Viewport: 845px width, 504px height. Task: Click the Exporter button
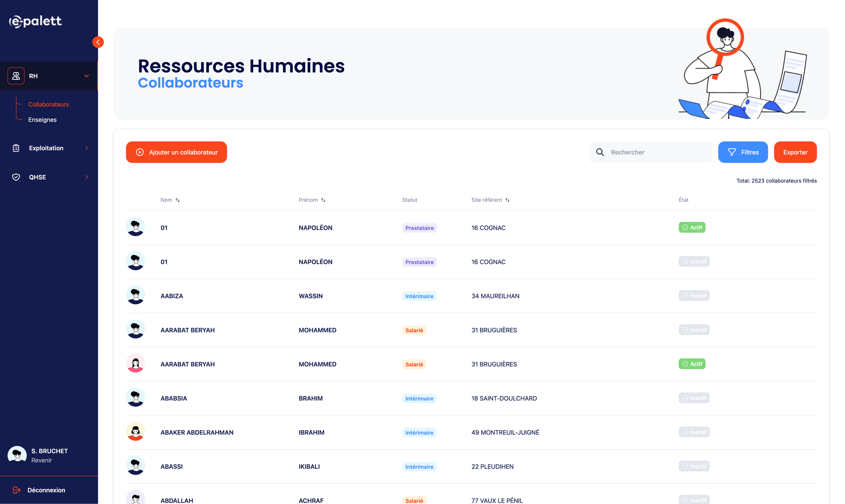[795, 152]
